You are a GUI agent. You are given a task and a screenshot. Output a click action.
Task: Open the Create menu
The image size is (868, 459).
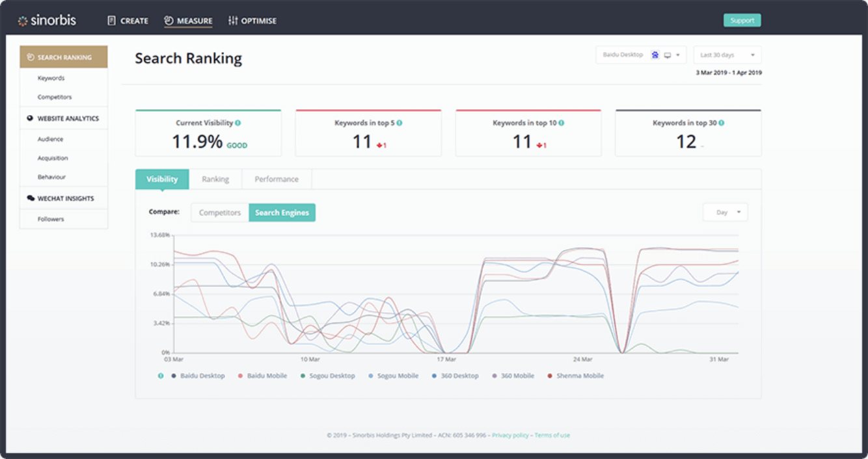pyautogui.click(x=128, y=21)
